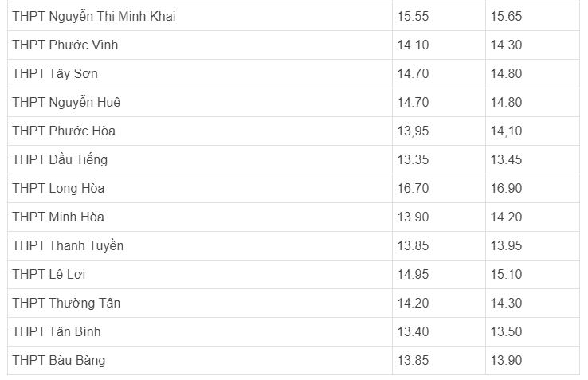
Task: Click the THPT Tây Sơn row label
Action: click(x=55, y=73)
